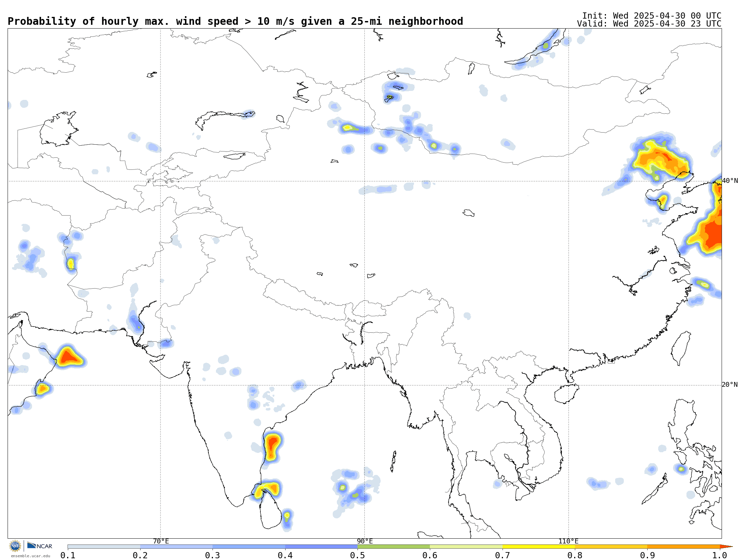This screenshot has width=744, height=560.
Task: Select the map title about hourly max wind speed
Action: pos(235,21)
